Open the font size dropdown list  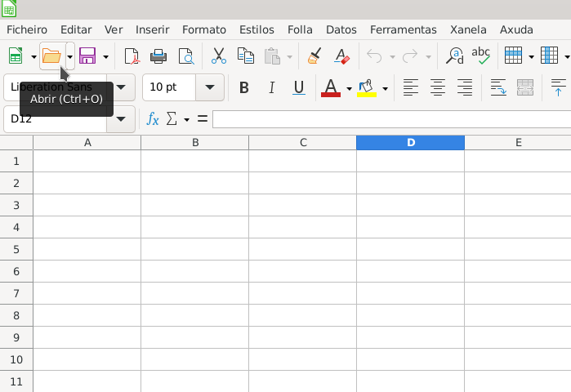(209, 87)
